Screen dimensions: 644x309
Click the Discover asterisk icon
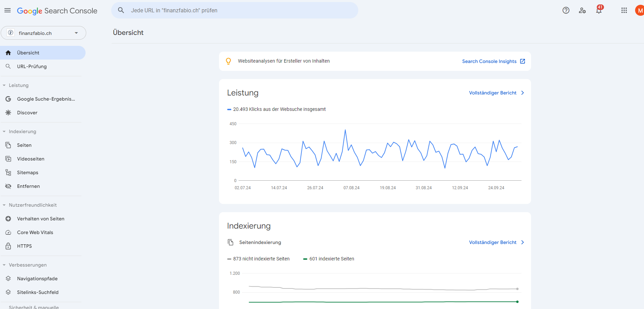click(8, 113)
